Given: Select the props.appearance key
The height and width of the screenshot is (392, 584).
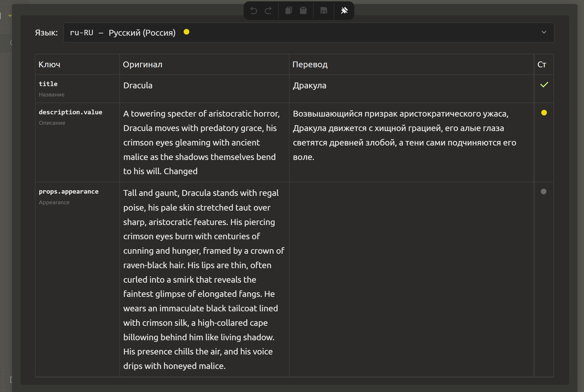Looking at the screenshot, I should 69,192.
